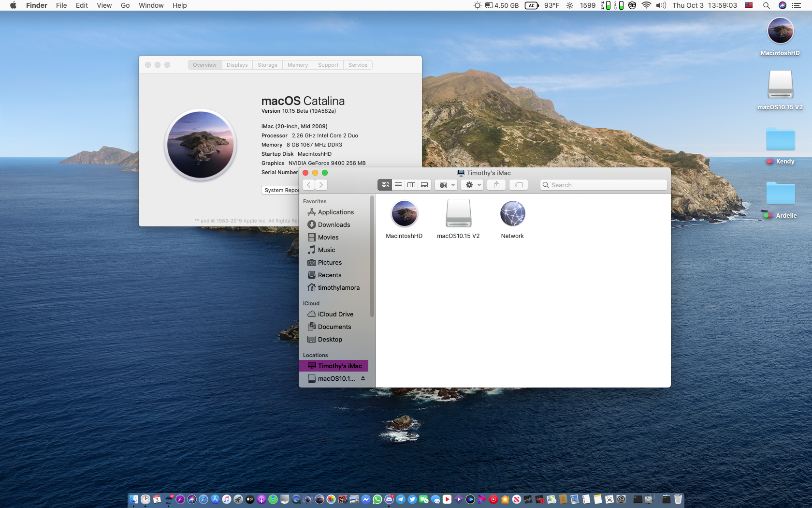
Task: Click the Edit Tags toolbar button
Action: (519, 185)
